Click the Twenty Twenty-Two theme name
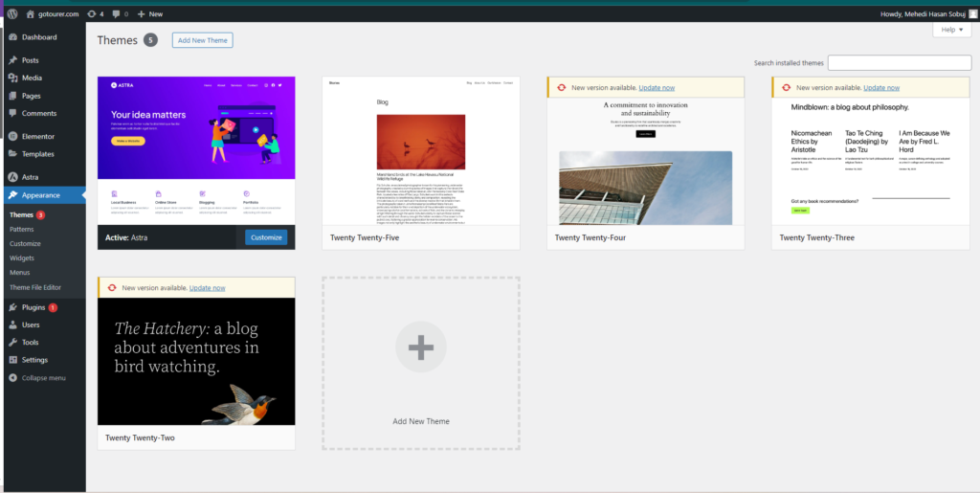 click(x=140, y=438)
